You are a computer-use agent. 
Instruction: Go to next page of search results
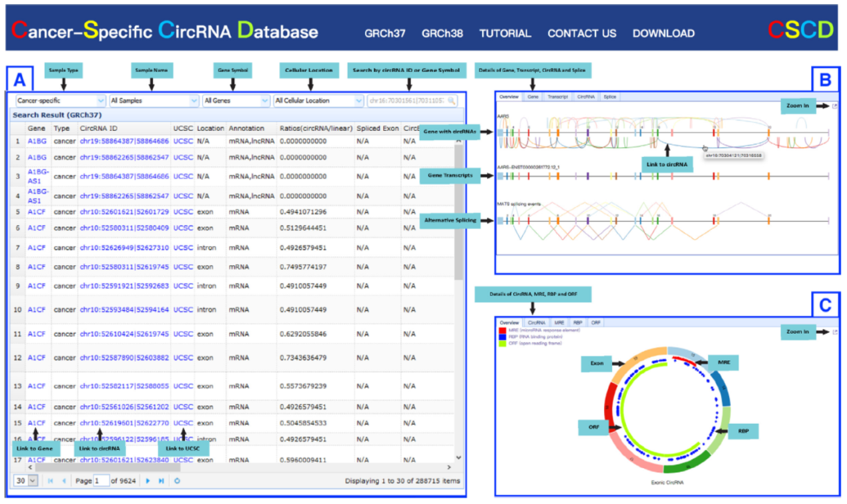click(148, 481)
